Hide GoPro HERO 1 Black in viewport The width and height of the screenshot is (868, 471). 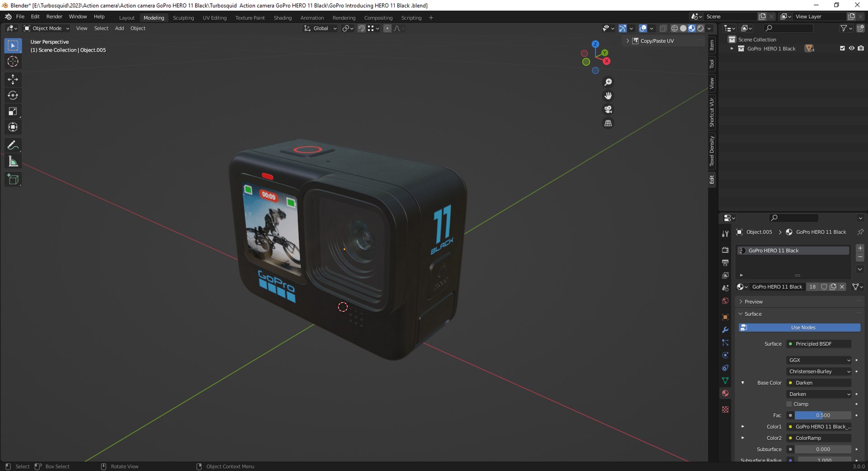pyautogui.click(x=851, y=48)
